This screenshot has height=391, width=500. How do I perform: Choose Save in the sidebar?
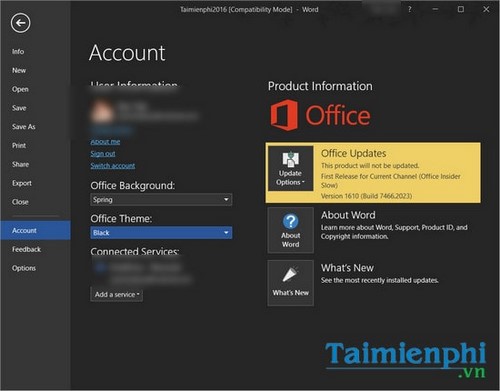pos(19,108)
